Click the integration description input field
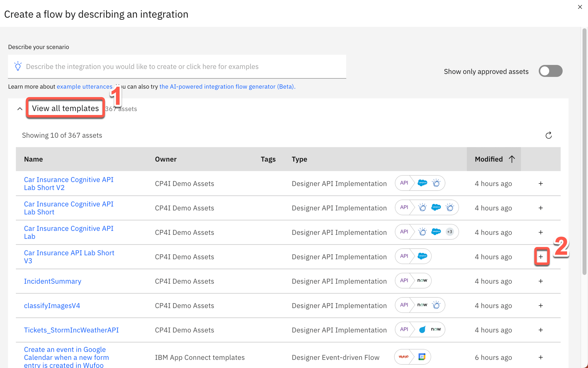Viewport: 588px width, 368px height. point(177,66)
